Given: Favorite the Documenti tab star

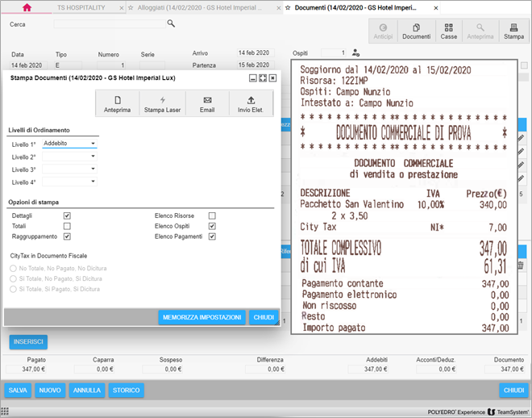Looking at the screenshot, I should click(x=288, y=7).
